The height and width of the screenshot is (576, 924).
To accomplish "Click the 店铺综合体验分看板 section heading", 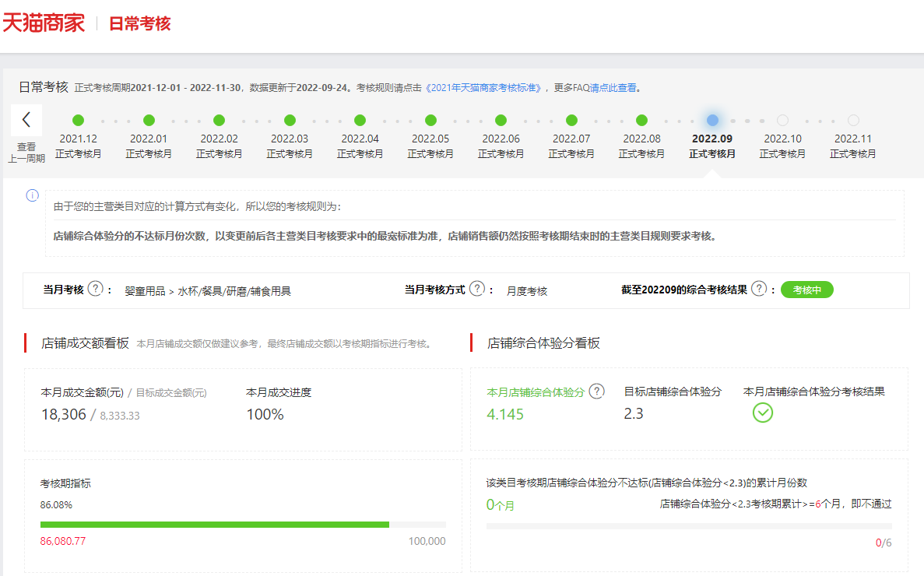I will pyautogui.click(x=543, y=343).
